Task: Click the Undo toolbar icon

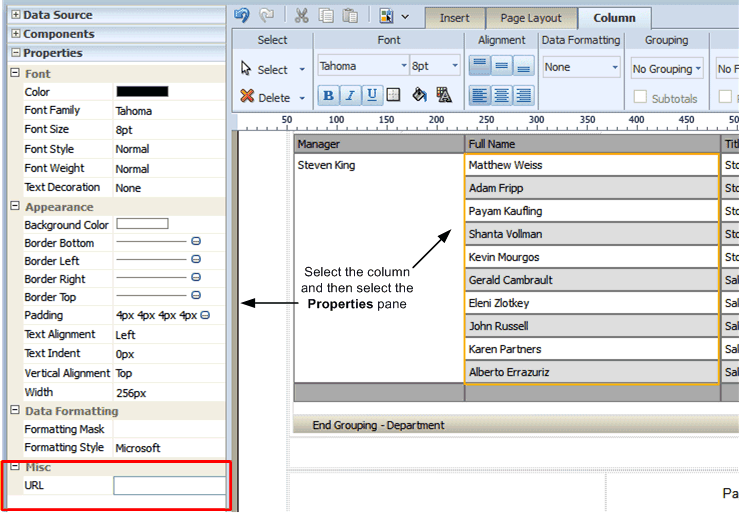Action: pyautogui.click(x=242, y=16)
